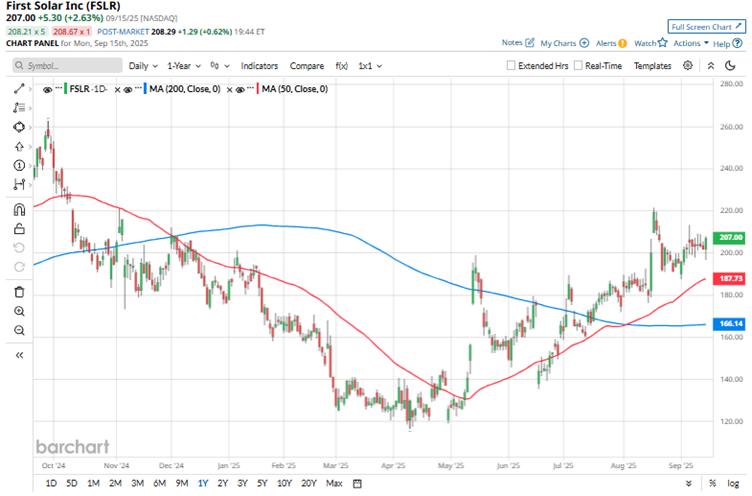752x496 pixels.
Task: Click the Watch star icon
Action: point(663,43)
